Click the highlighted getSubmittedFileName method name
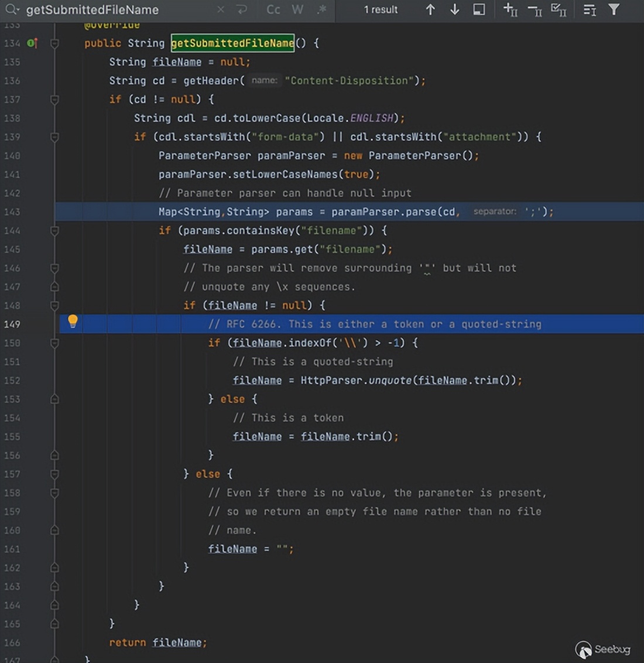Viewport: 644px width, 663px height. 233,43
